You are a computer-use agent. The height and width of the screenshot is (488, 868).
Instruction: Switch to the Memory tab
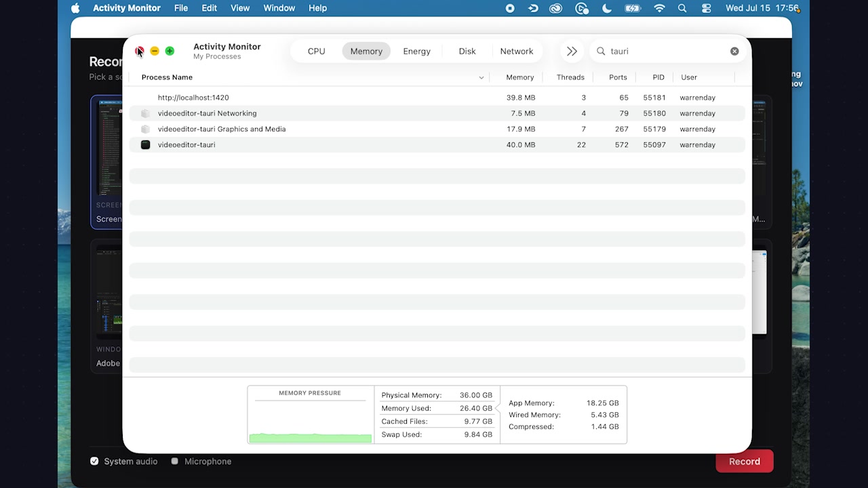point(366,51)
